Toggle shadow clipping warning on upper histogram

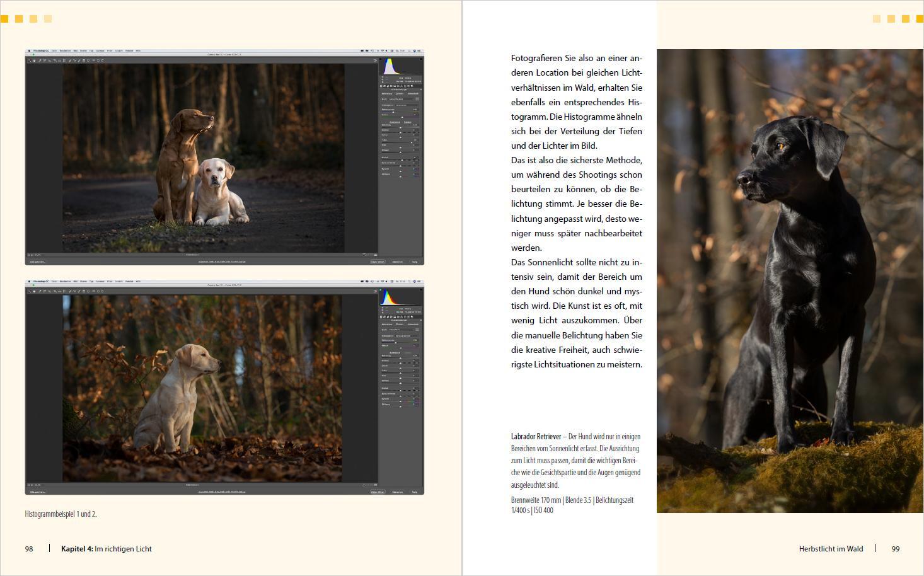point(380,59)
